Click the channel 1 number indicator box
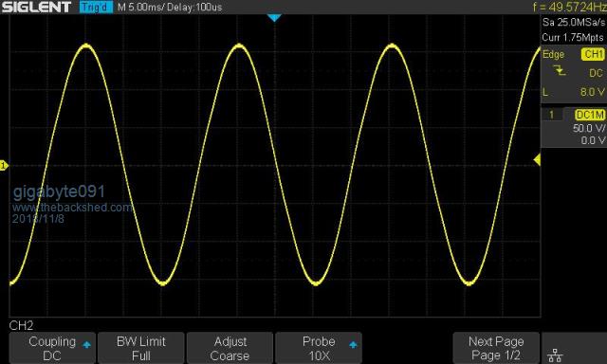This screenshot has height=364, width=607. click(552, 115)
